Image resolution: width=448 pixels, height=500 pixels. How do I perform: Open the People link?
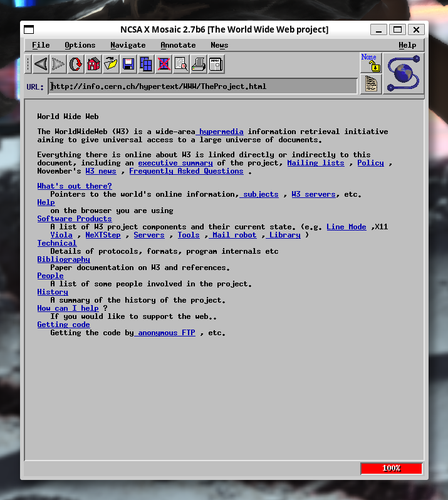click(x=50, y=276)
